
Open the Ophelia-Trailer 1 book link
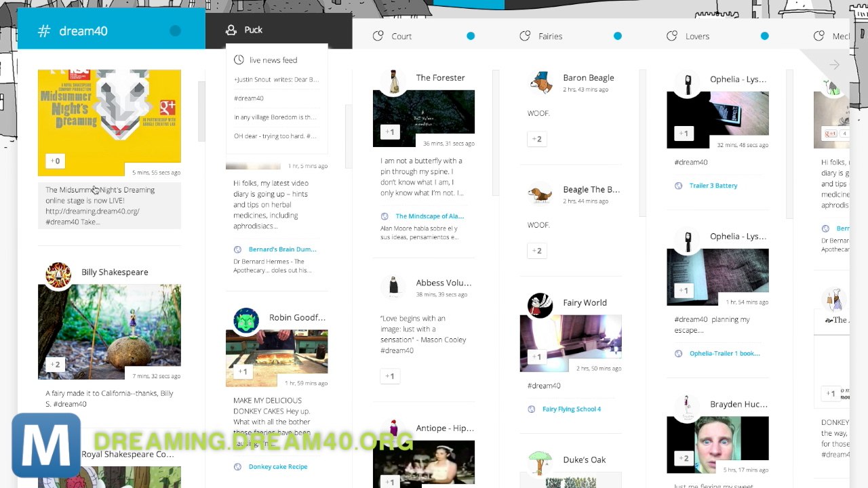(724, 354)
